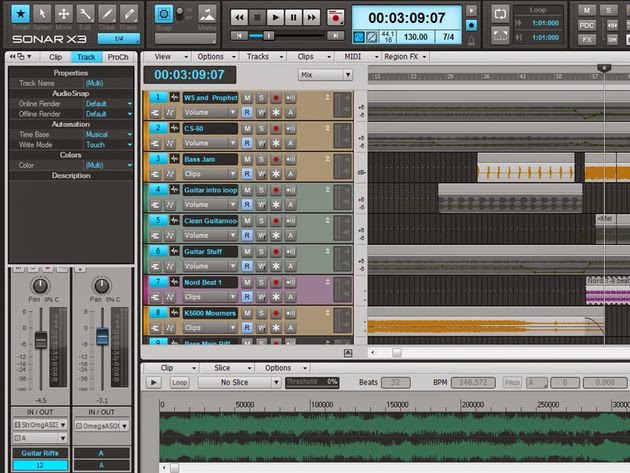Freeze the Nord Beat 1 track

[x=276, y=297]
